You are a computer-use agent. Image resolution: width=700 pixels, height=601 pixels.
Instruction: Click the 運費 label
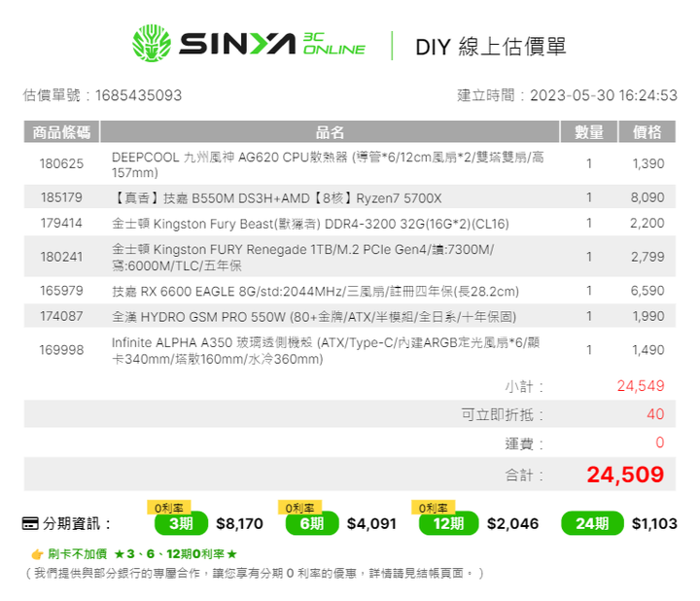click(524, 443)
